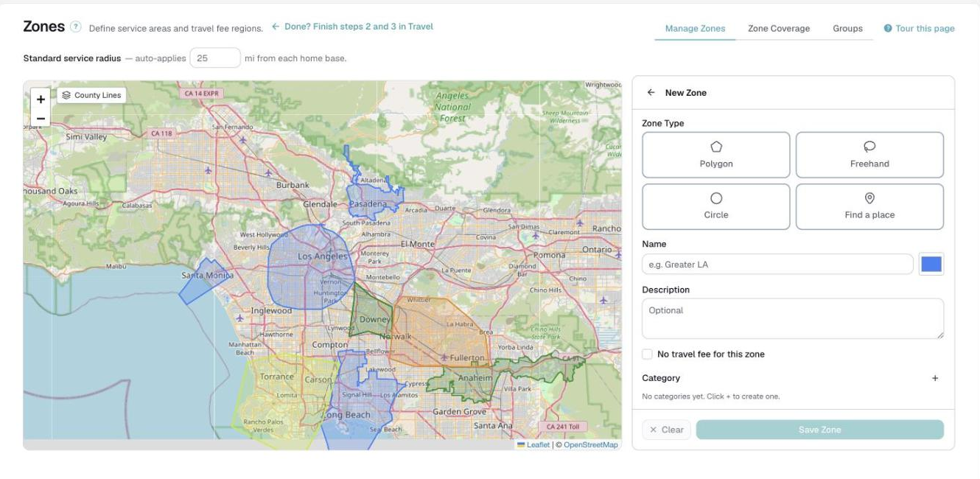
Task: Click the Burbank label on the map
Action: coord(293,186)
